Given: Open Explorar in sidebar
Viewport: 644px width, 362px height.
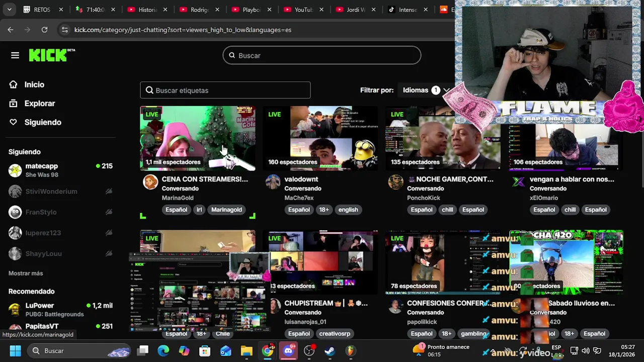Looking at the screenshot, I should [39, 104].
